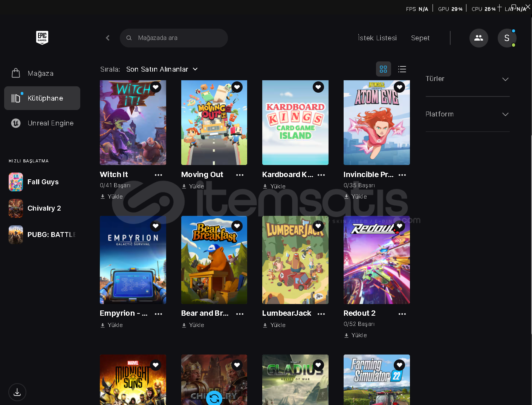This screenshot has height=405, width=532.
Task: Open more options for Invincible Presents
Action: (402, 175)
